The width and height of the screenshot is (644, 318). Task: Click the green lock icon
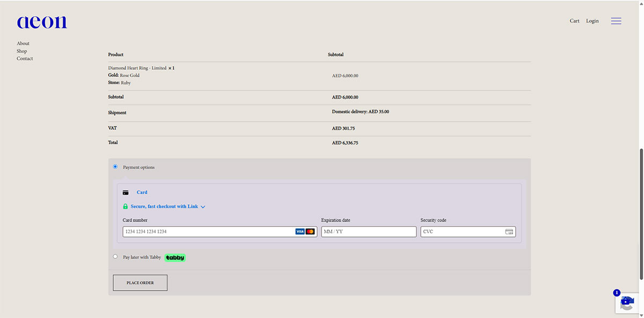coord(126,206)
